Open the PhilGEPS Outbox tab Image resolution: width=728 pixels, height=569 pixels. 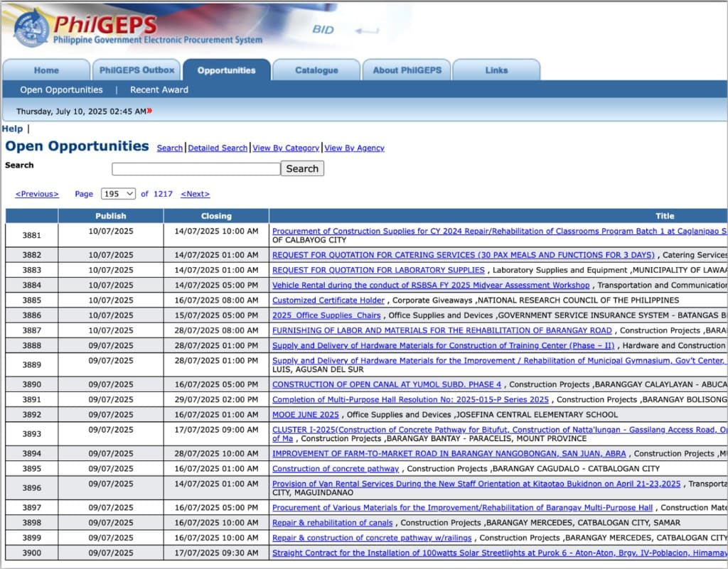(136, 70)
